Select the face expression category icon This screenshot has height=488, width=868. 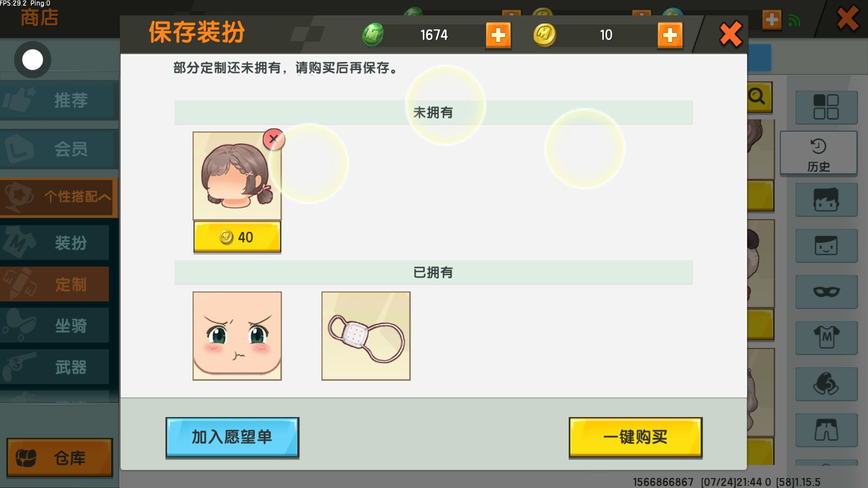(x=826, y=246)
